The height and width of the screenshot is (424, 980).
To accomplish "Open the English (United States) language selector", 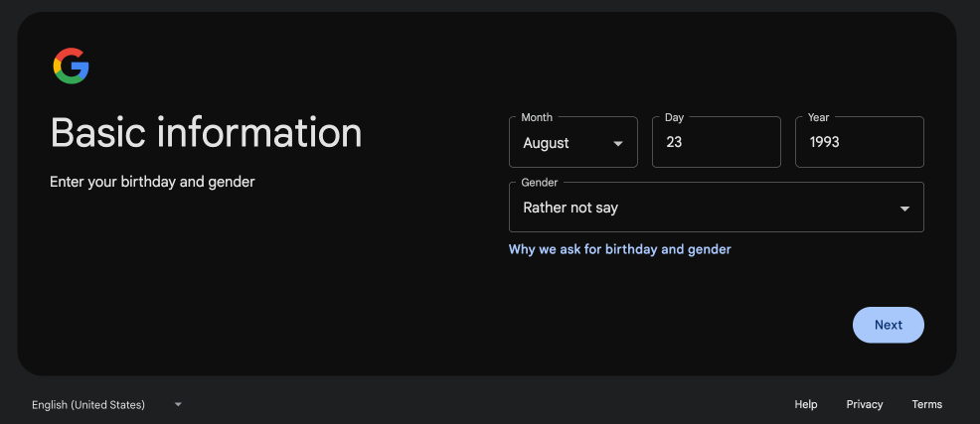I will pyautogui.click(x=88, y=404).
